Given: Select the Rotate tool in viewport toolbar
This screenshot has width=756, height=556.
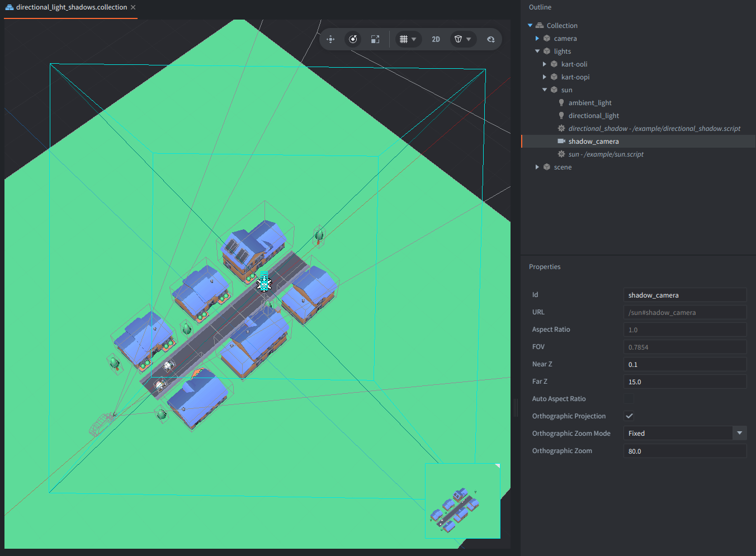Looking at the screenshot, I should point(353,39).
